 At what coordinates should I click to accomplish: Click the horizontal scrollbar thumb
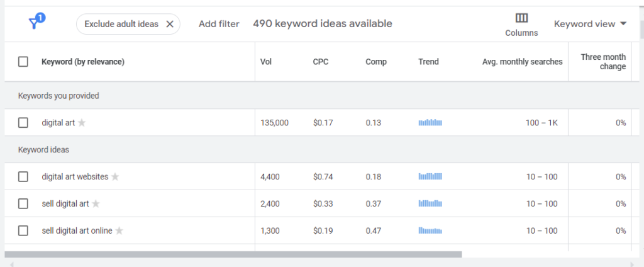(233, 254)
